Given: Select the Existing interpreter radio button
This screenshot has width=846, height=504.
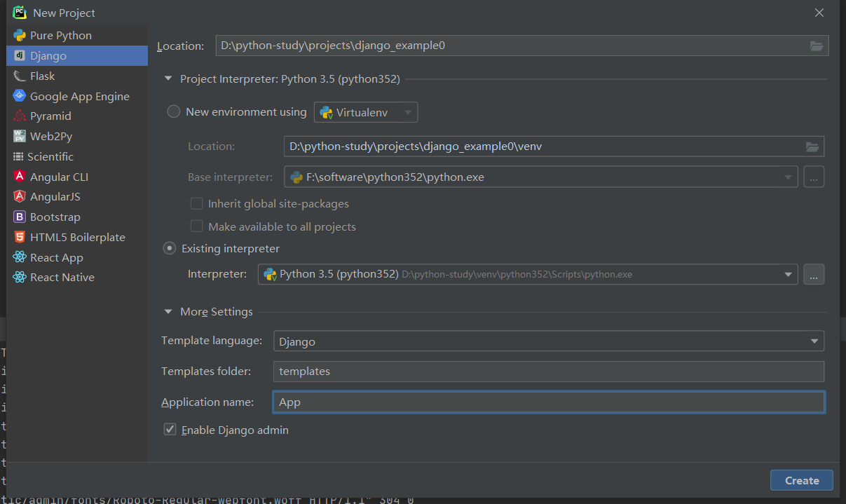Looking at the screenshot, I should (x=170, y=248).
